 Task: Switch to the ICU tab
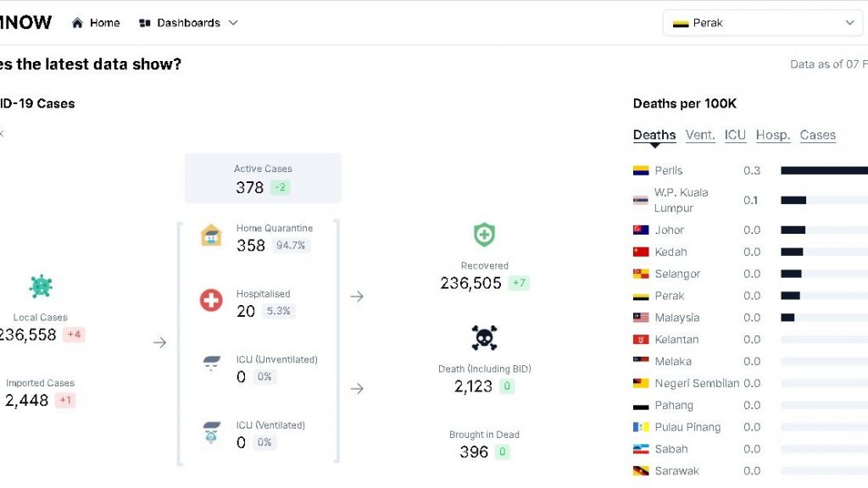point(735,135)
